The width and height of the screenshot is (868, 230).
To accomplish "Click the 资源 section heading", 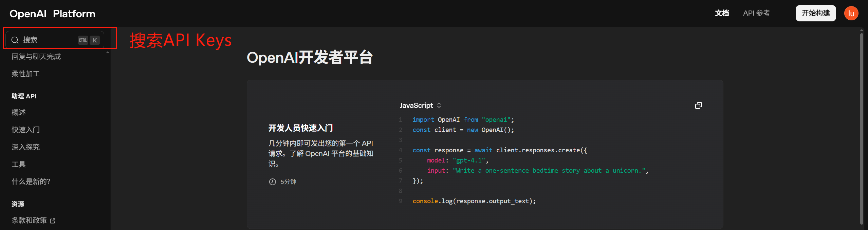I will click(18, 204).
